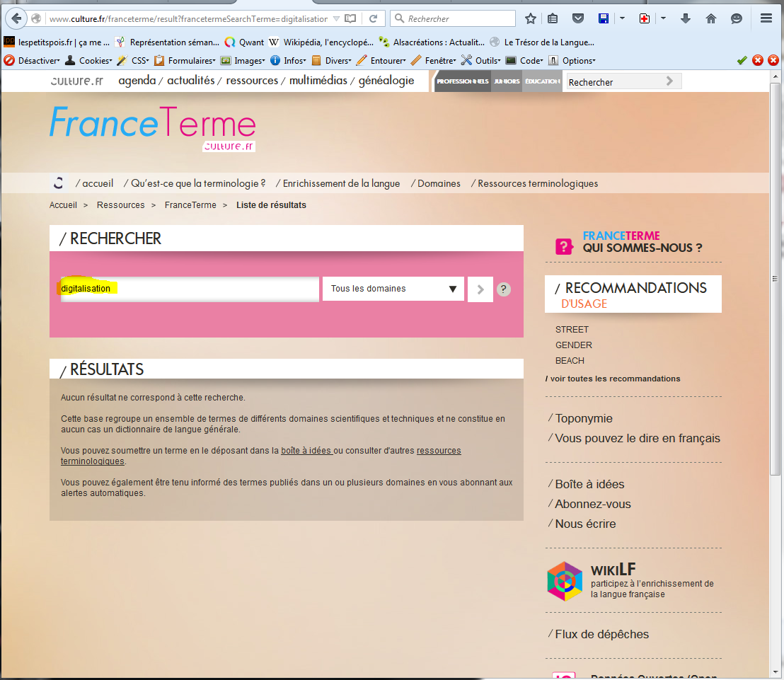
Task: Open reader view icon in address bar
Action: (x=350, y=18)
